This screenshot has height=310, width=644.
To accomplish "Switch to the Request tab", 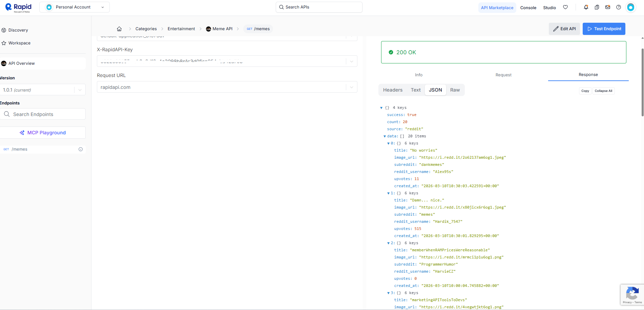I will (x=503, y=75).
